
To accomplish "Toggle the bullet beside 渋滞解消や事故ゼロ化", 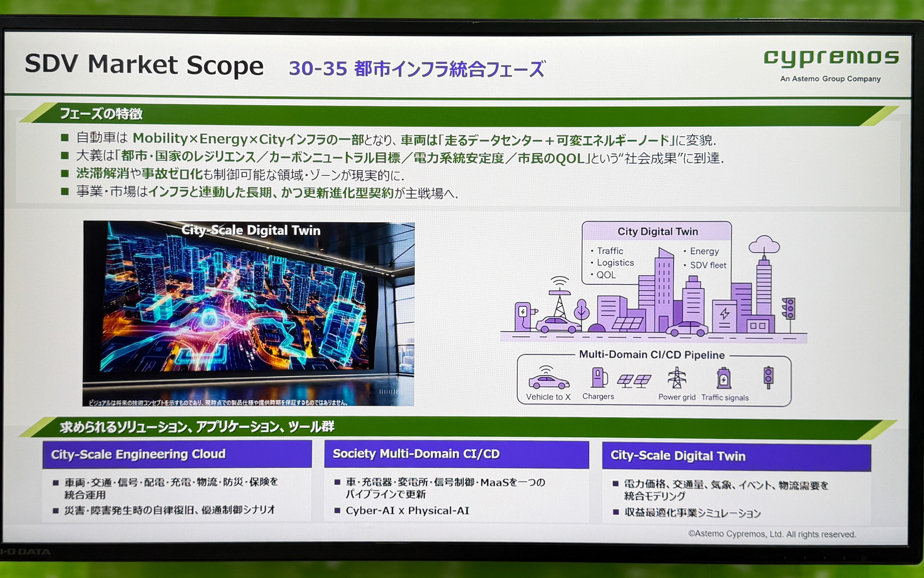I will pos(64,173).
